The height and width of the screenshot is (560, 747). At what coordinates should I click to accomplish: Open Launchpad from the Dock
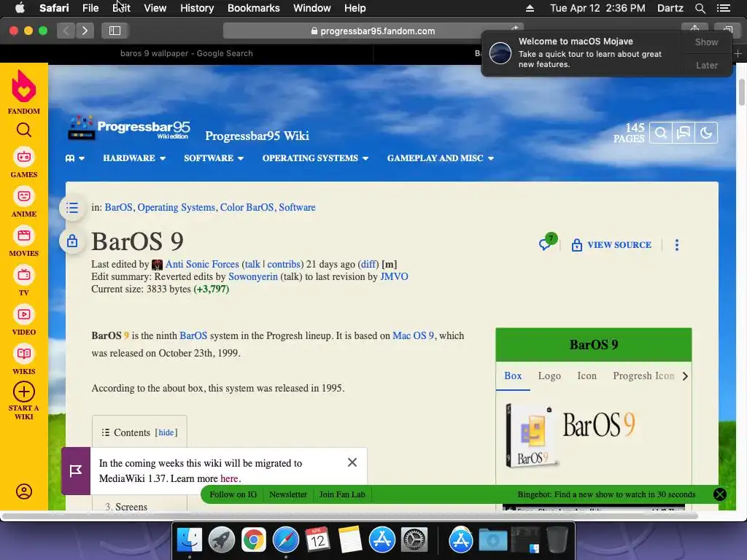tap(222, 540)
